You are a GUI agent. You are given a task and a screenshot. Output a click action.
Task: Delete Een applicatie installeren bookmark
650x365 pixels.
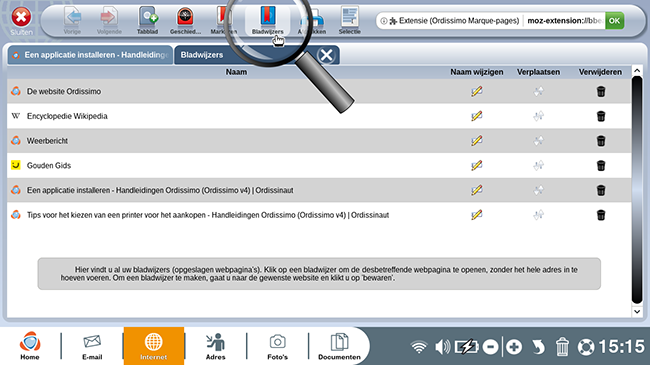point(601,190)
